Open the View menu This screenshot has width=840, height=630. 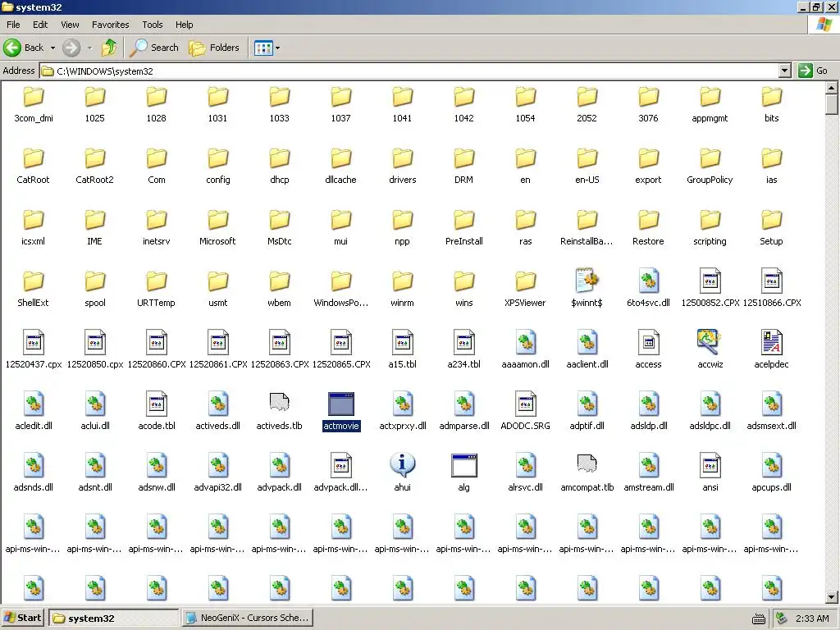(x=70, y=25)
